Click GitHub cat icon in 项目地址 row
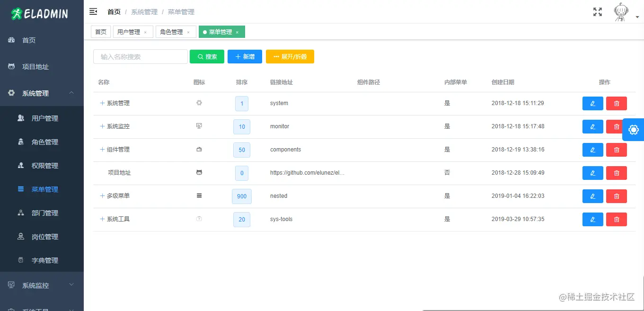The height and width of the screenshot is (311, 644). pos(199,172)
